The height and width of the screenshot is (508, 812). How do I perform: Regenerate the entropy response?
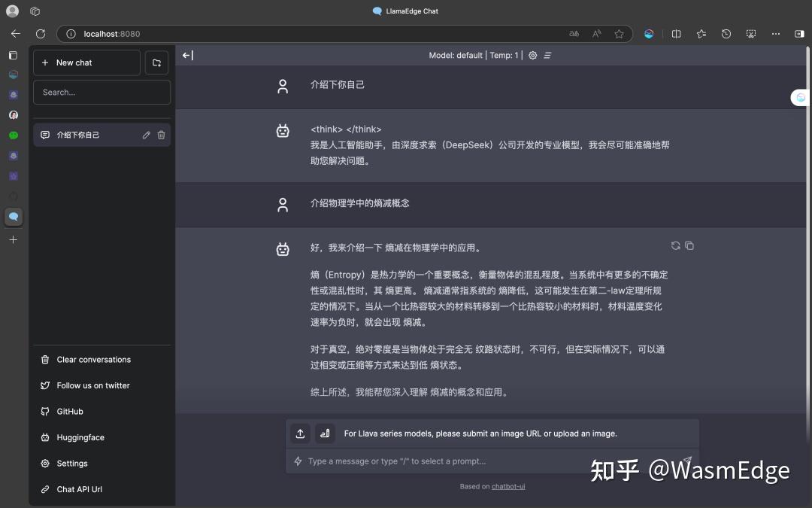click(x=675, y=245)
